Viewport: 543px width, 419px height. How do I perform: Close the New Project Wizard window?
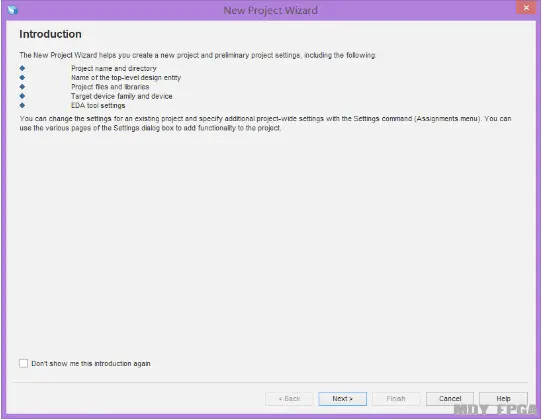click(526, 8)
